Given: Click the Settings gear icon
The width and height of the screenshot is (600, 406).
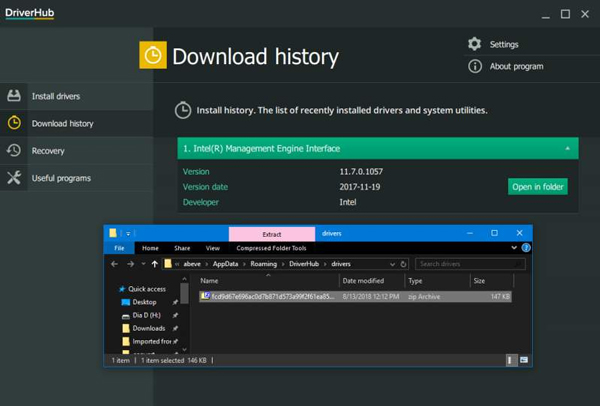Looking at the screenshot, I should coord(474,44).
